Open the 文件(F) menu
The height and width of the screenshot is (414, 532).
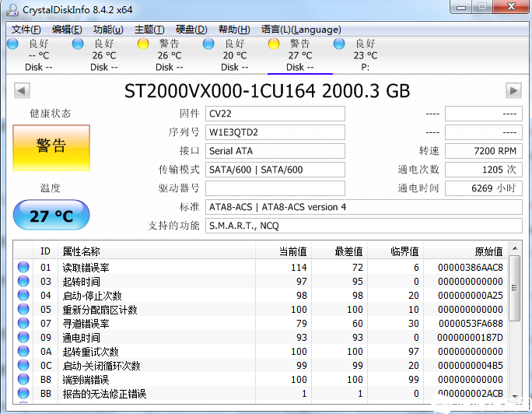click(26, 30)
